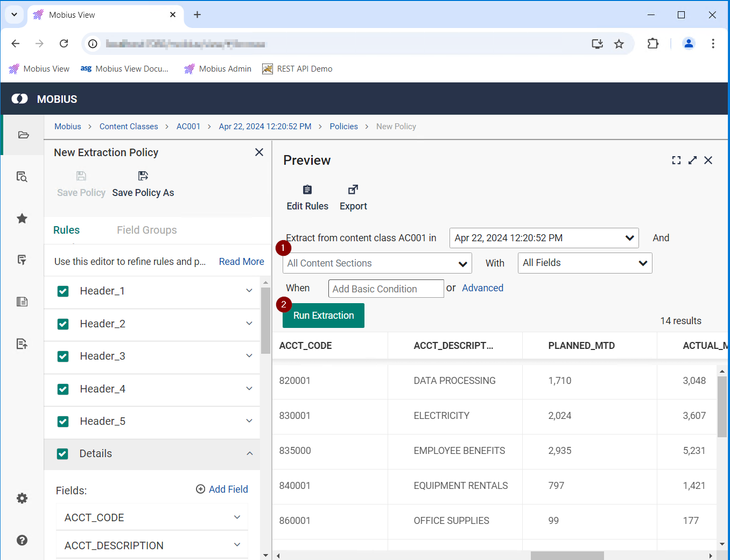Uncheck the Details rule checkbox
Screen dimensions: 730x560
tap(62, 454)
